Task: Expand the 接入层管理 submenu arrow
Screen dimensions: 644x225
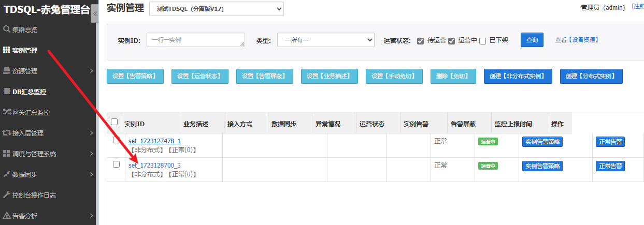Action: coord(91,133)
